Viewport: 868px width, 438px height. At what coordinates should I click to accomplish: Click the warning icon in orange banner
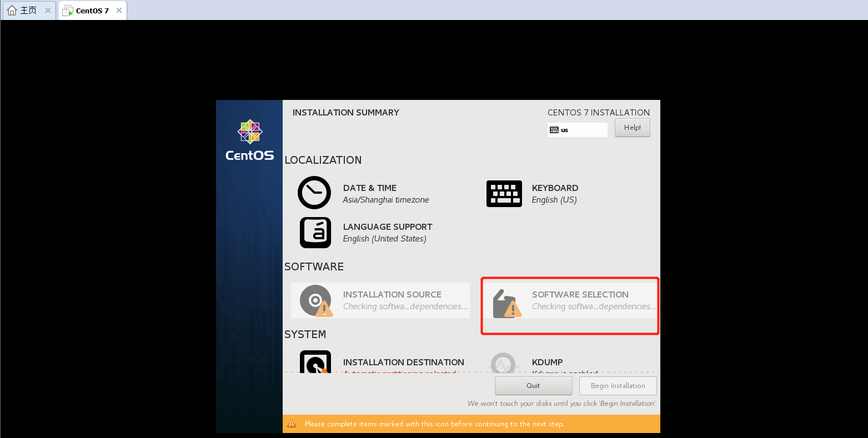[292, 424]
